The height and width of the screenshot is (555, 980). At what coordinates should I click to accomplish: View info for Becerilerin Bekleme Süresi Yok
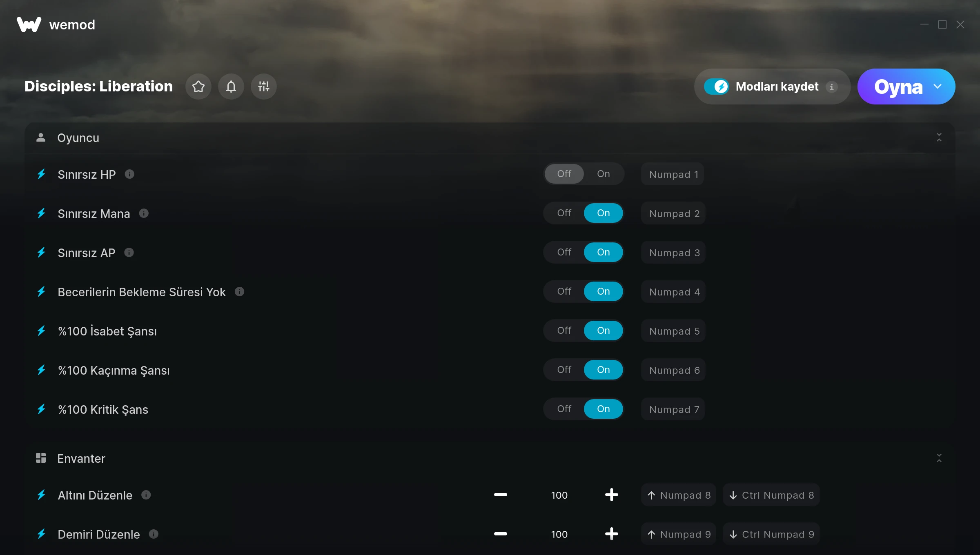tap(240, 292)
